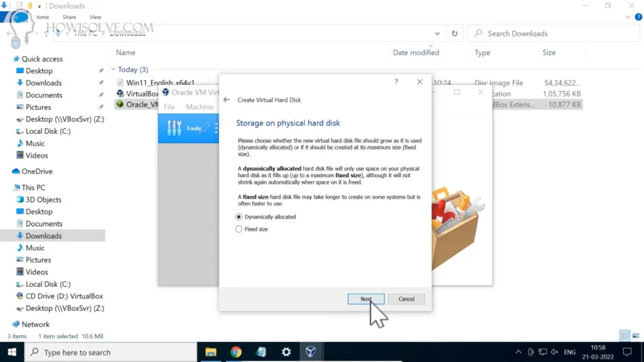Open the File menu in VirtualBox
The width and height of the screenshot is (644, 362).
pos(169,107)
